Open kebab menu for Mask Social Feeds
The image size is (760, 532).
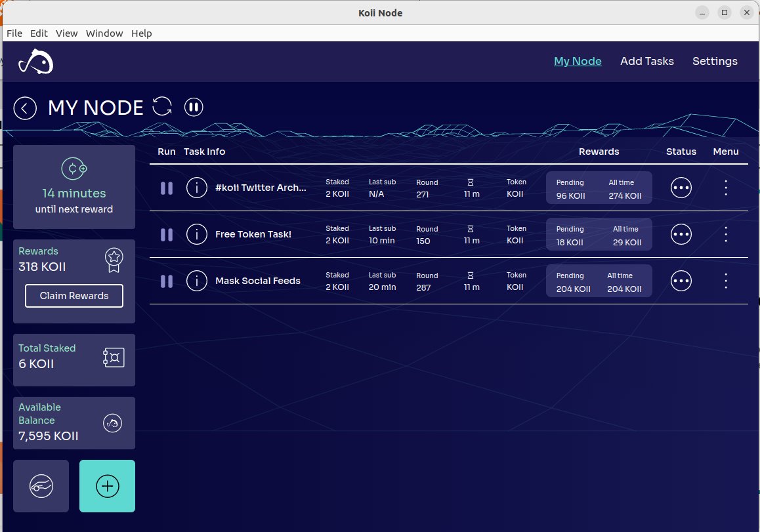click(726, 281)
